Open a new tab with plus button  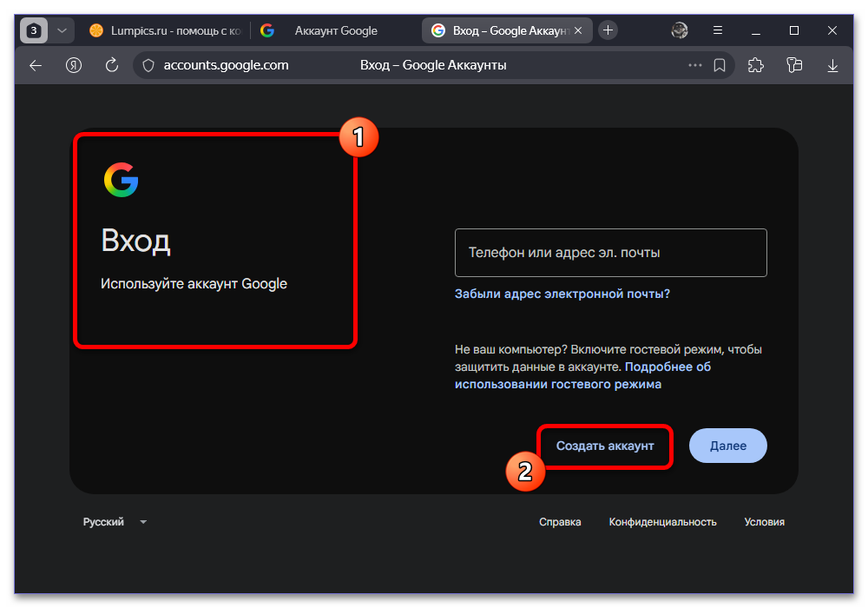608,30
